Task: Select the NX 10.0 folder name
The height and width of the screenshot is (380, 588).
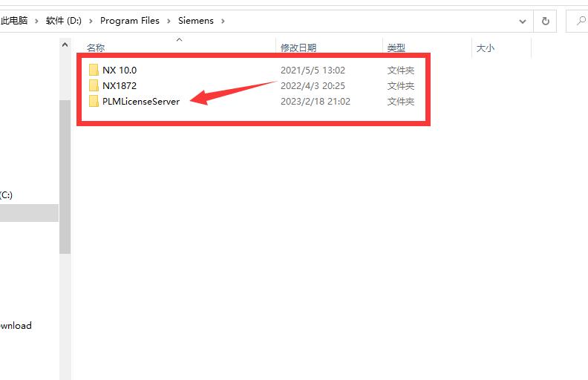Action: (120, 70)
